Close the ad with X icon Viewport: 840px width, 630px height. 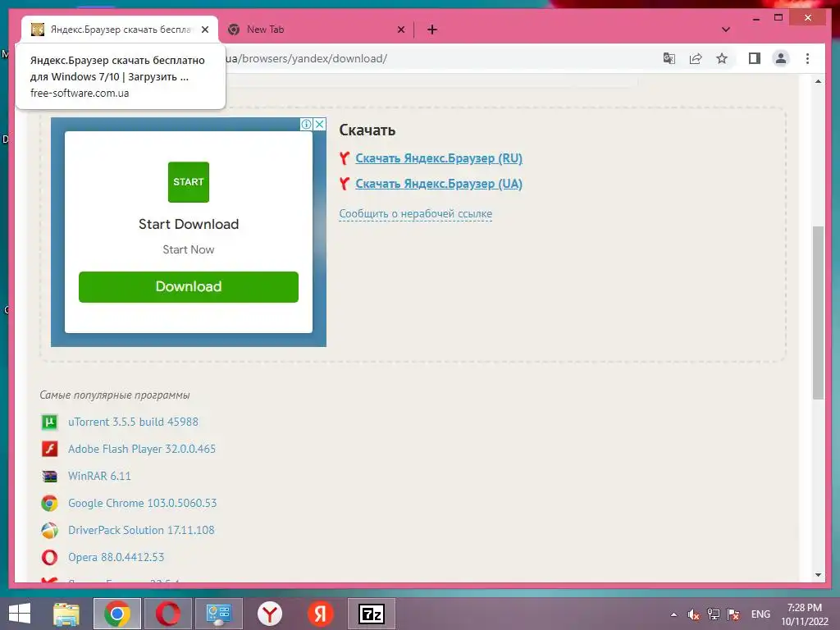(x=319, y=125)
